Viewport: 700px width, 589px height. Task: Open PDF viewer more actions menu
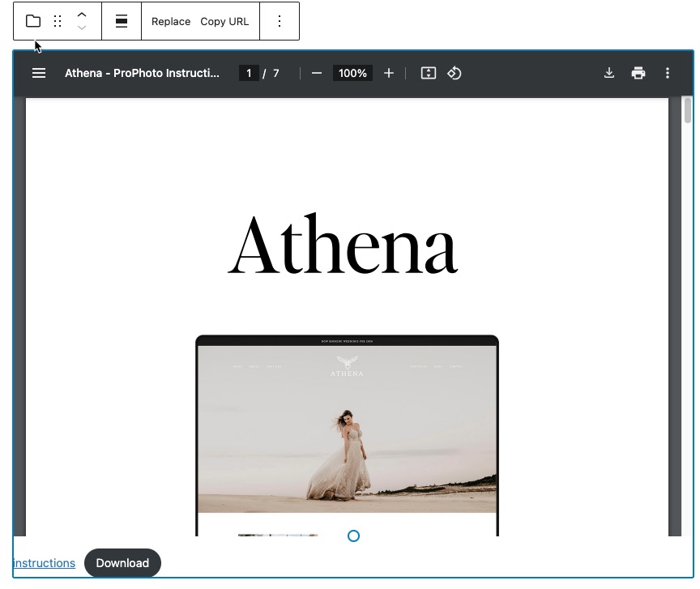point(668,73)
